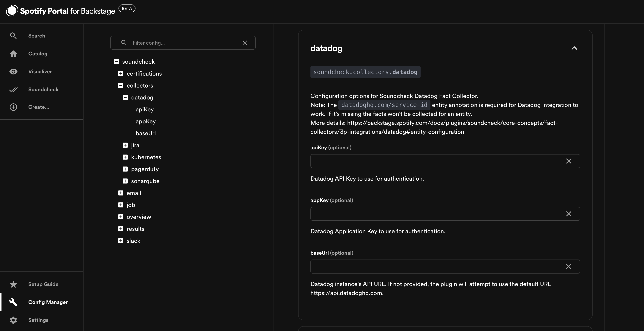Clear the baseUrl input value
The height and width of the screenshot is (331, 644).
[x=569, y=266]
